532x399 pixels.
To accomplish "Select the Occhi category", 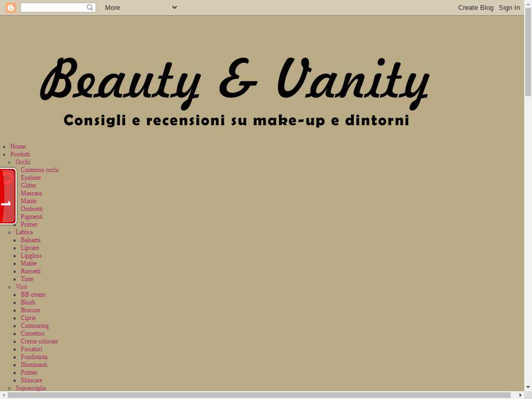I will (x=23, y=162).
